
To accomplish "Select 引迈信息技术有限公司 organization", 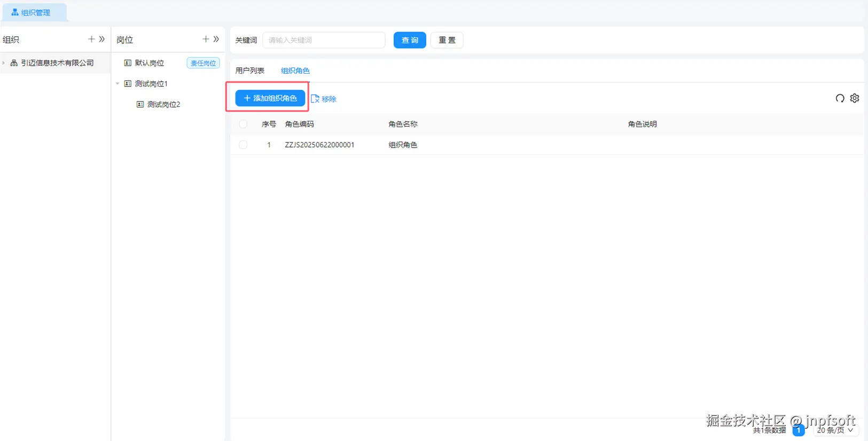I will coord(57,63).
